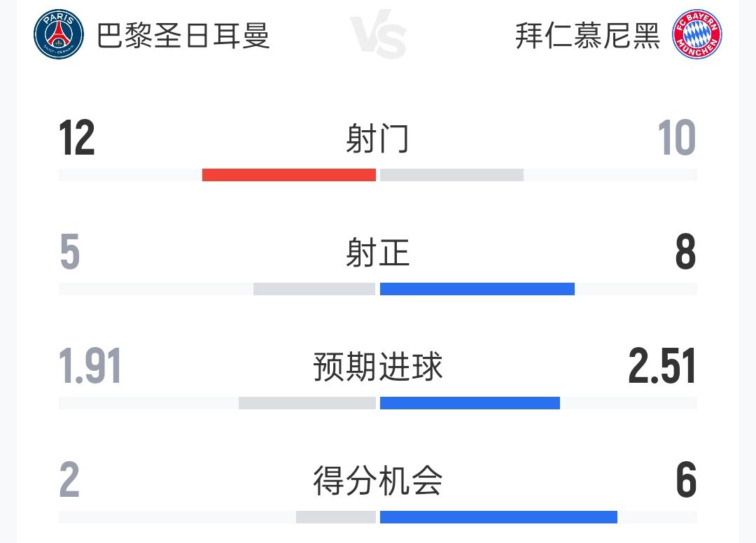Select the 射正 stat label
Viewport: 756px width, 543px height.
click(x=377, y=252)
